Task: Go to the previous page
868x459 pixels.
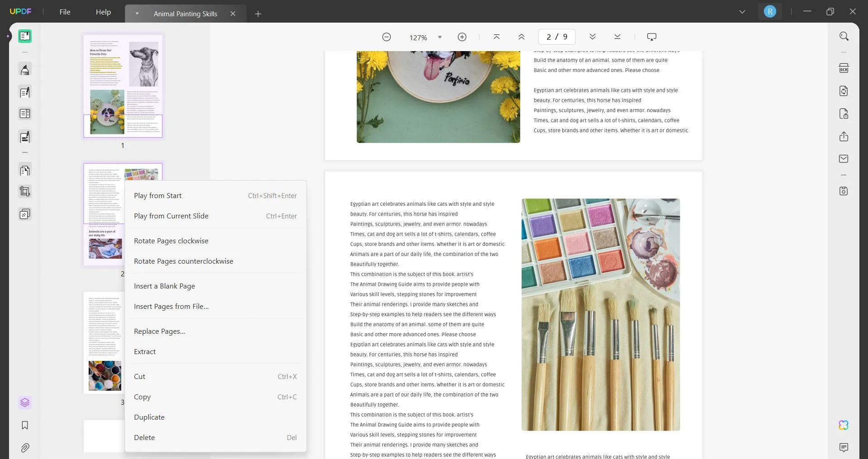Action: (x=522, y=37)
